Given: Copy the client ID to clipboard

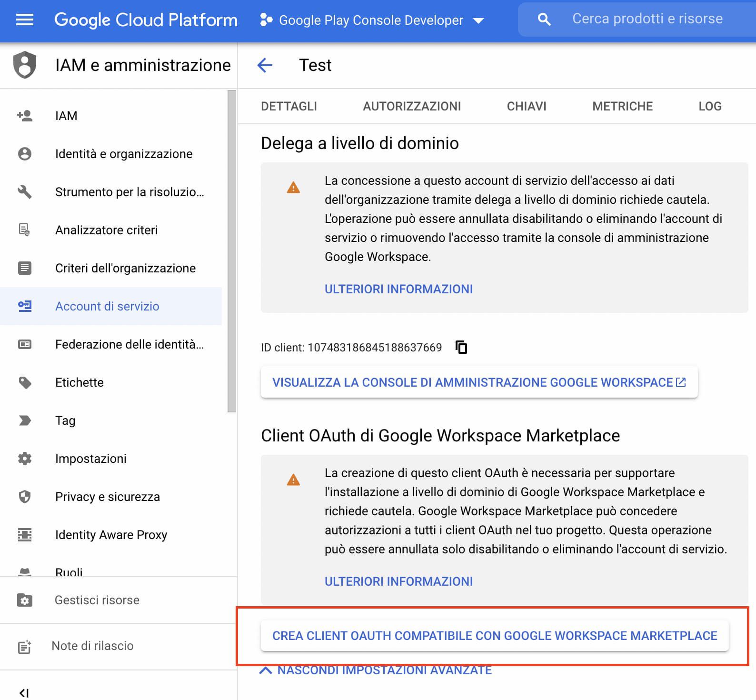Looking at the screenshot, I should (461, 347).
